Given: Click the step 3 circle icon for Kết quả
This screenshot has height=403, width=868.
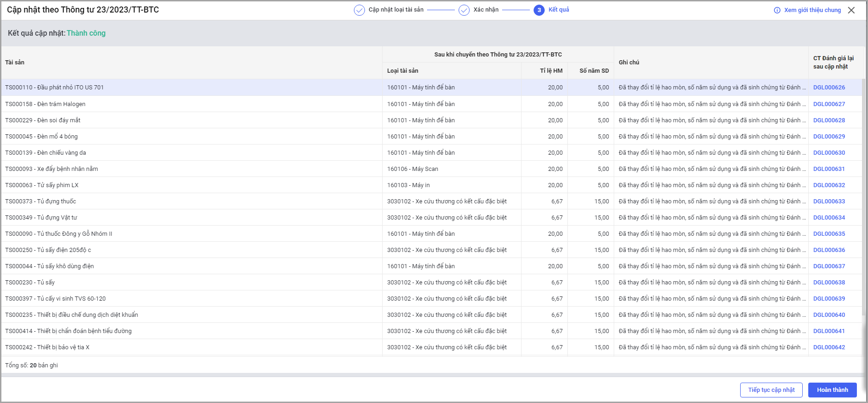Looking at the screenshot, I should pos(539,10).
